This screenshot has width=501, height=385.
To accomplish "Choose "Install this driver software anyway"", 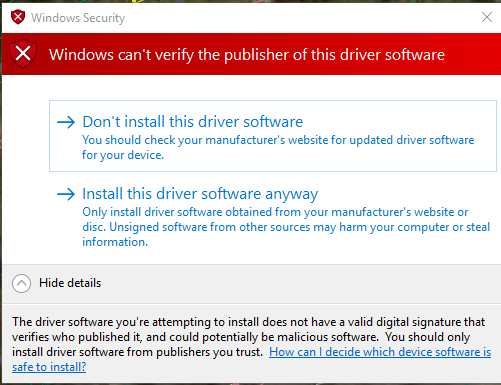I will [x=273, y=217].
